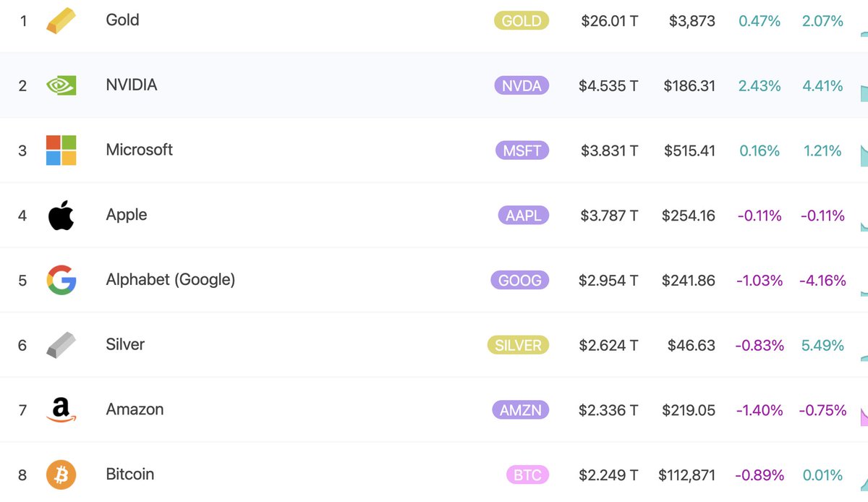Screen dimensions: 868x502
Task: Open the Alphabet (Google) link
Action: [170, 280]
